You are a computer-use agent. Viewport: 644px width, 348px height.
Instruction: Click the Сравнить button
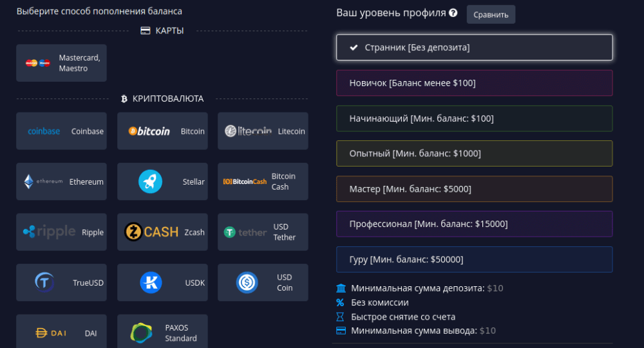click(491, 14)
